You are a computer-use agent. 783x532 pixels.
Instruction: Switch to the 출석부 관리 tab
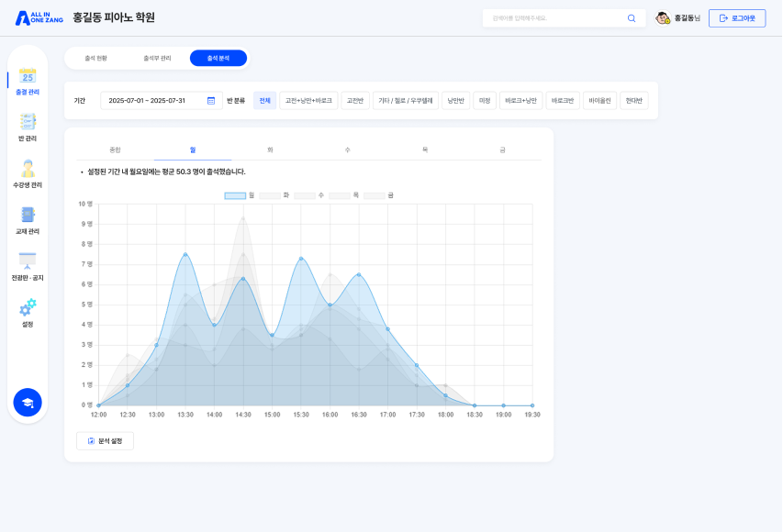coord(157,59)
